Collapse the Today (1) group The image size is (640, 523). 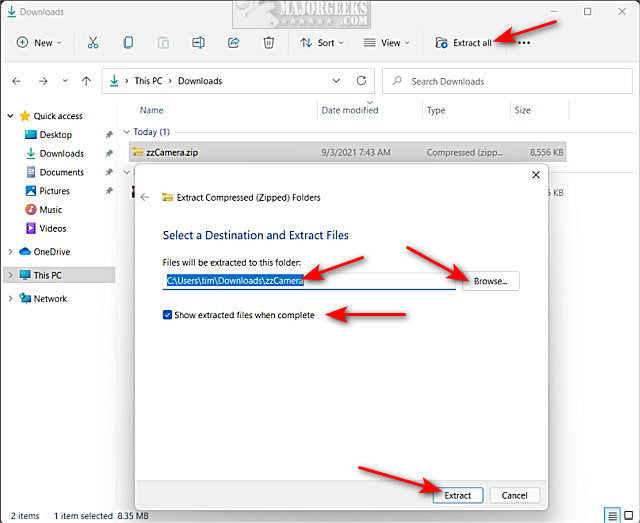127,132
